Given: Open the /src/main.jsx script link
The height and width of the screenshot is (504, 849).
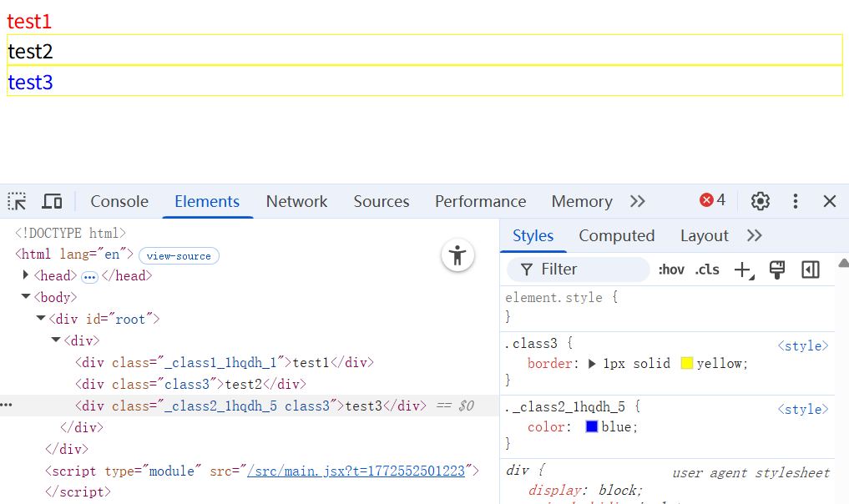Looking at the screenshot, I should [x=356, y=471].
